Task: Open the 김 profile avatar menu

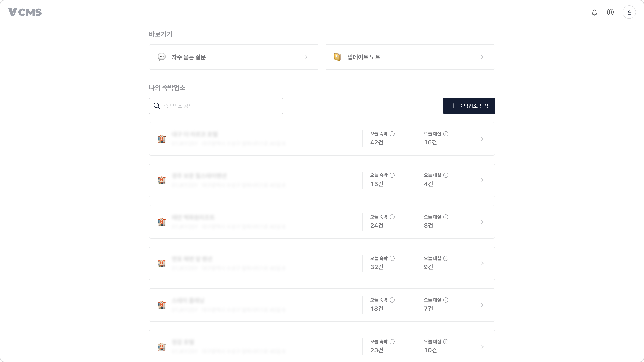Action: pyautogui.click(x=629, y=12)
